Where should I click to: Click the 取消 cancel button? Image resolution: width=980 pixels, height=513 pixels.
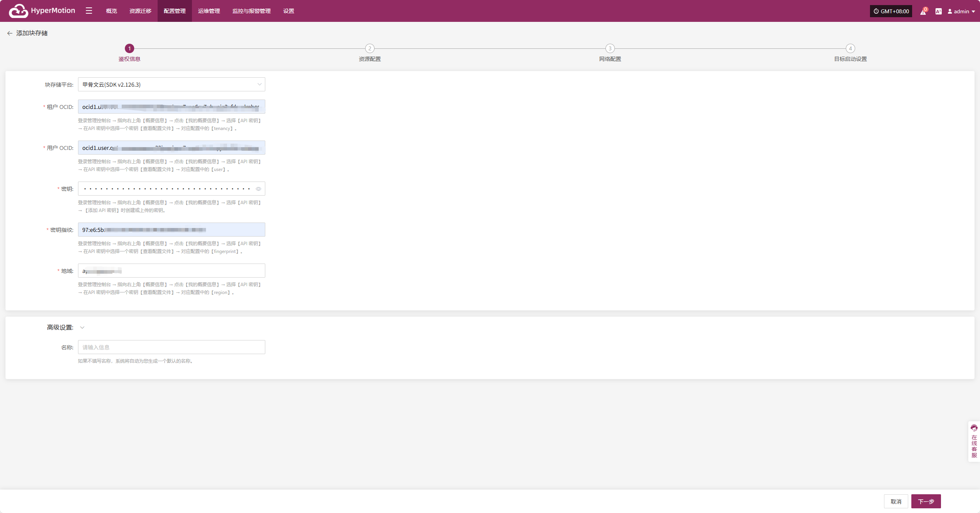(896, 501)
